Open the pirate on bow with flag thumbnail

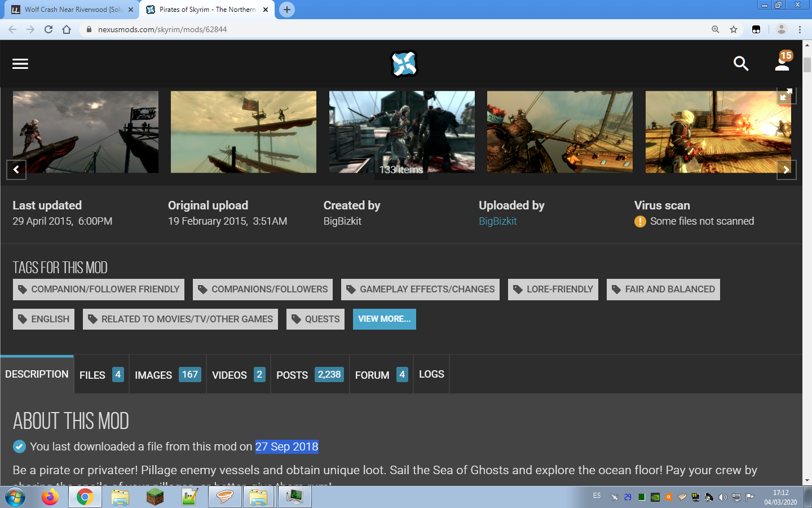(86, 132)
